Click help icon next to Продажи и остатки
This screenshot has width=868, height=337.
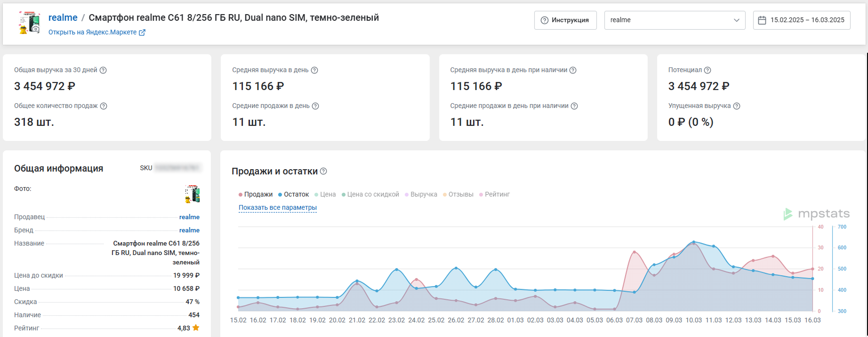pyautogui.click(x=323, y=171)
